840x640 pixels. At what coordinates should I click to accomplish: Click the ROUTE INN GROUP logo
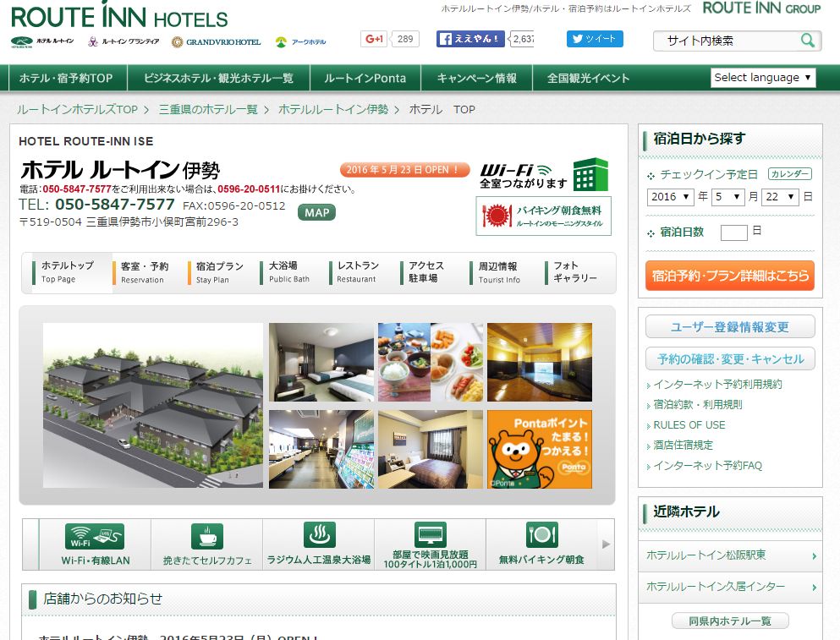click(761, 8)
